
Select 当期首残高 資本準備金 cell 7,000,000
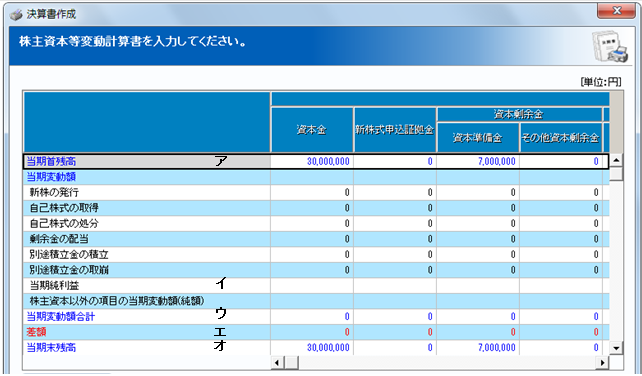click(x=478, y=161)
